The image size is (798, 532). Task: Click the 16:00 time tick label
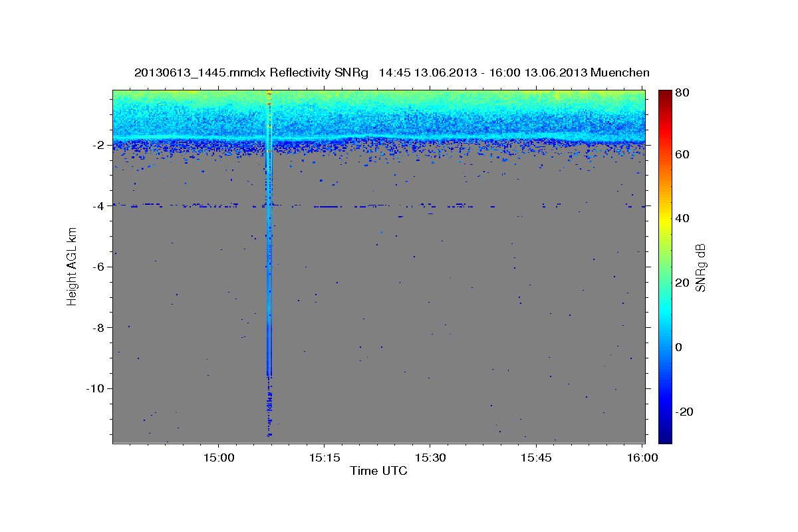pyautogui.click(x=642, y=458)
